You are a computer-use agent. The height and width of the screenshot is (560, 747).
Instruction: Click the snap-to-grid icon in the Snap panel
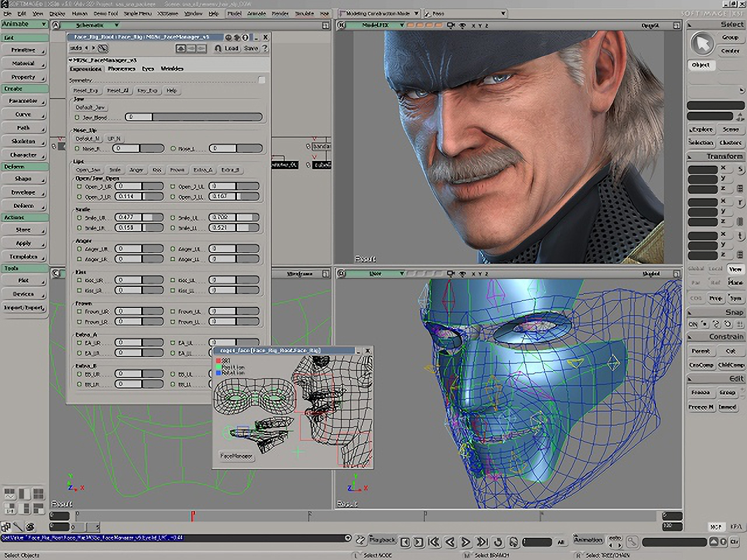[x=739, y=324]
